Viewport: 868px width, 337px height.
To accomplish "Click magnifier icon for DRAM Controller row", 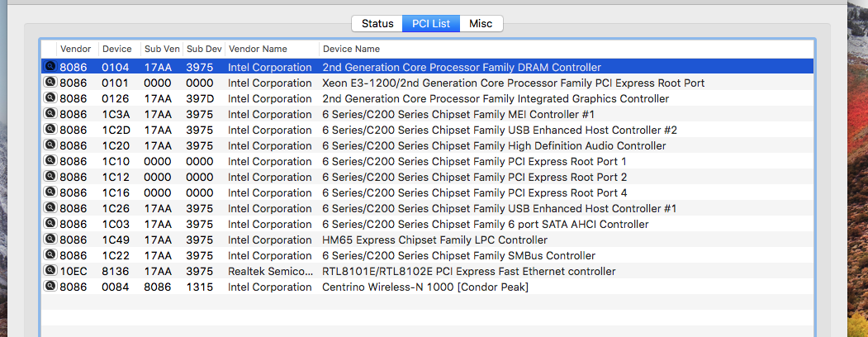I will pos(50,67).
